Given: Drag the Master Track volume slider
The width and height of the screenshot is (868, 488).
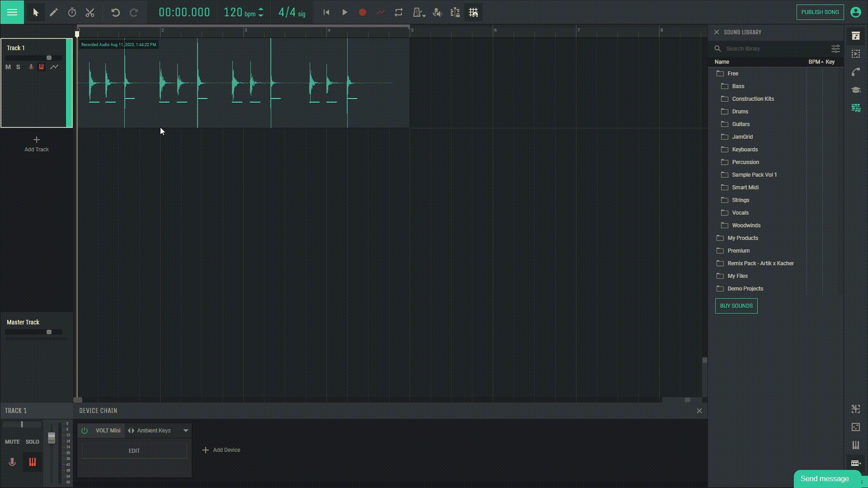Looking at the screenshot, I should pos(49,333).
